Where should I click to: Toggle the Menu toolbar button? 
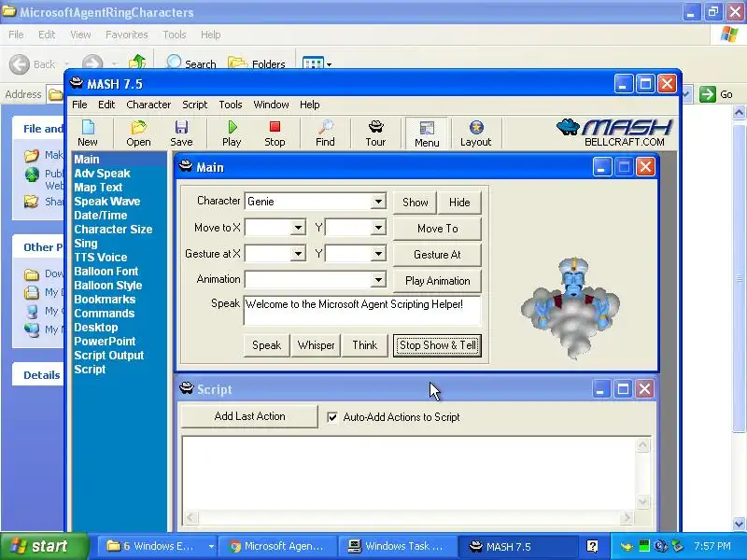point(427,133)
